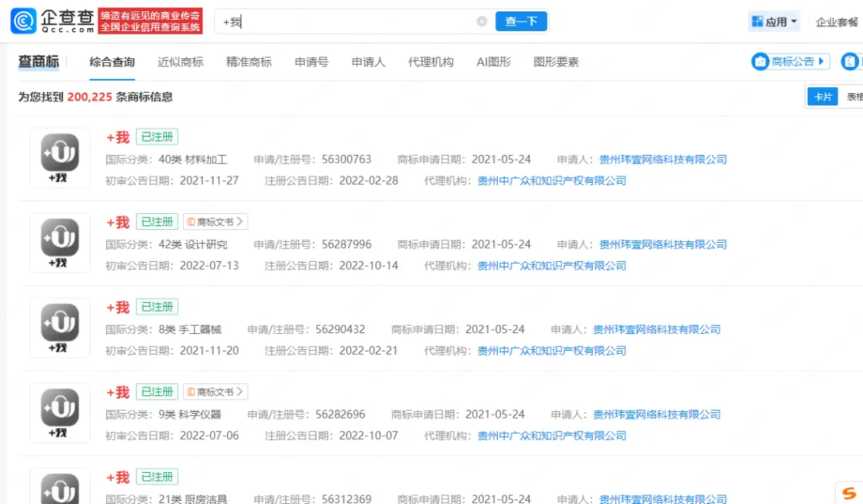This screenshot has width=863, height=504.
Task: Open 企业套餐 in the header
Action: pyautogui.click(x=837, y=22)
